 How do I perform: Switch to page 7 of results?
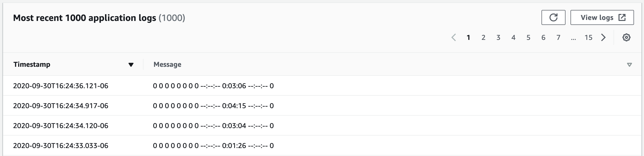(558, 37)
